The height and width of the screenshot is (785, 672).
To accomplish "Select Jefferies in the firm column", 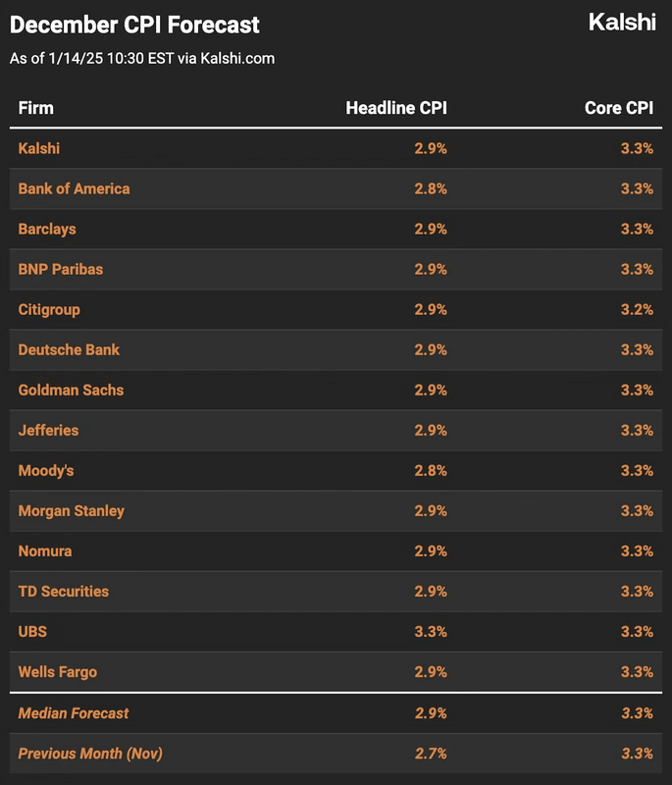I will 48,431.
